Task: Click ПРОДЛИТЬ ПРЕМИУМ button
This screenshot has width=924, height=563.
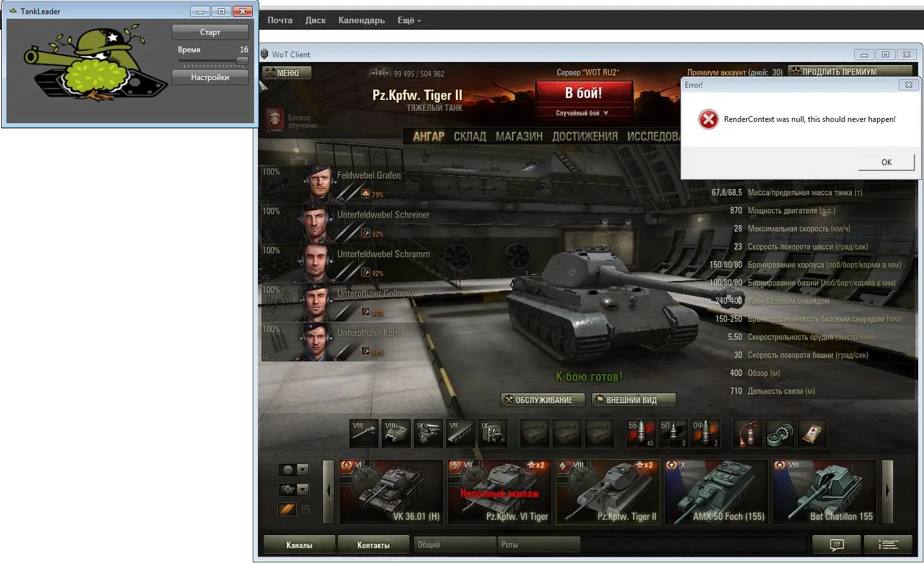Action: tap(850, 72)
